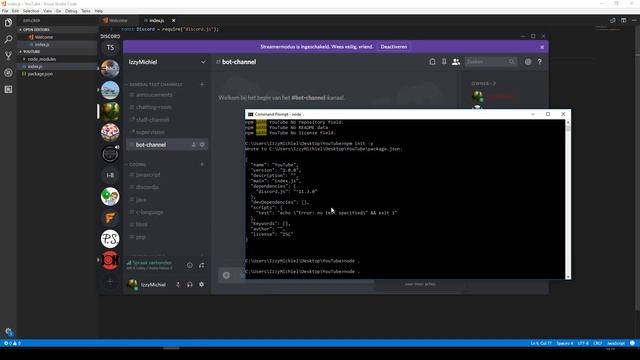640x360 pixels.
Task: Open the orange F server icon
Action: tap(110, 218)
